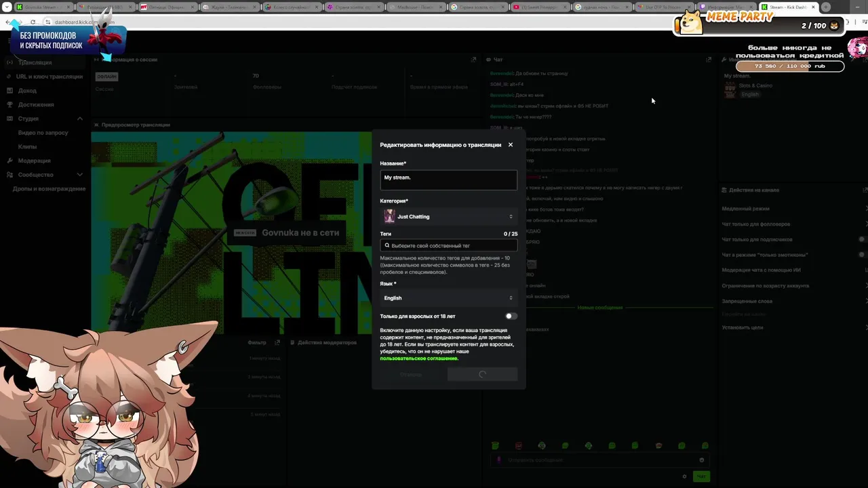Image resolution: width=868 pixels, height=488 pixels.
Task: Open Чат только для фолловеров setting
Action: [756, 224]
